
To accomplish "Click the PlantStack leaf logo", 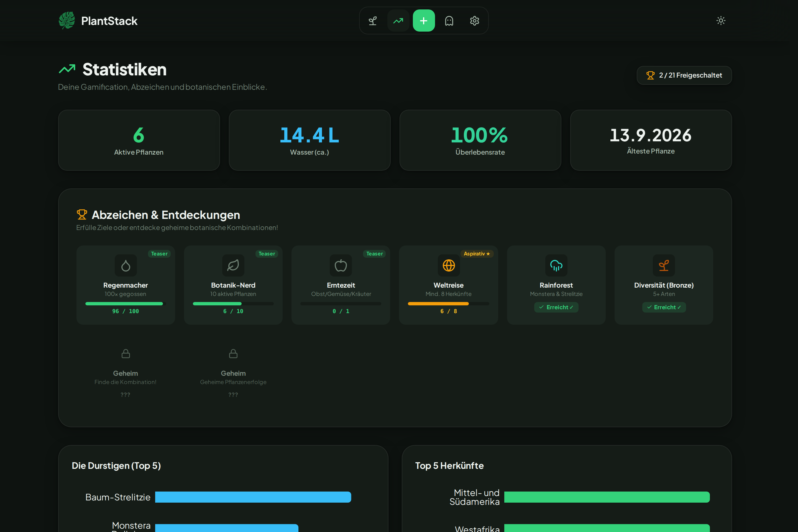I will tap(67, 21).
